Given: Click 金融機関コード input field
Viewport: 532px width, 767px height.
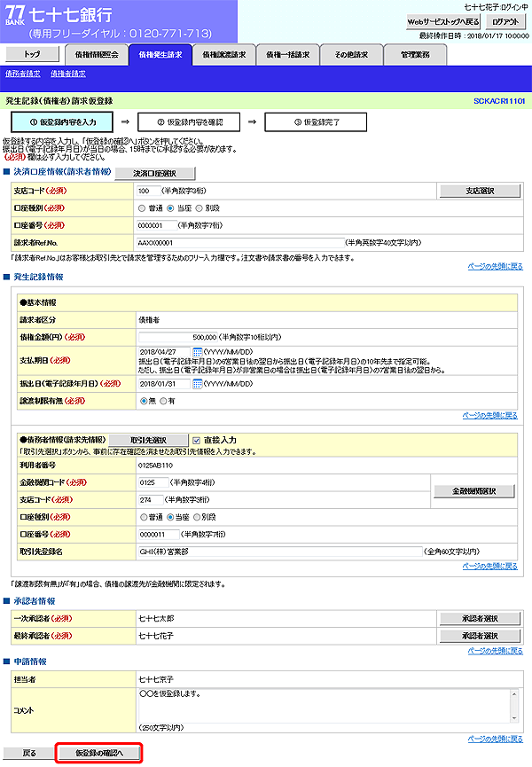Looking at the screenshot, I should [153, 482].
